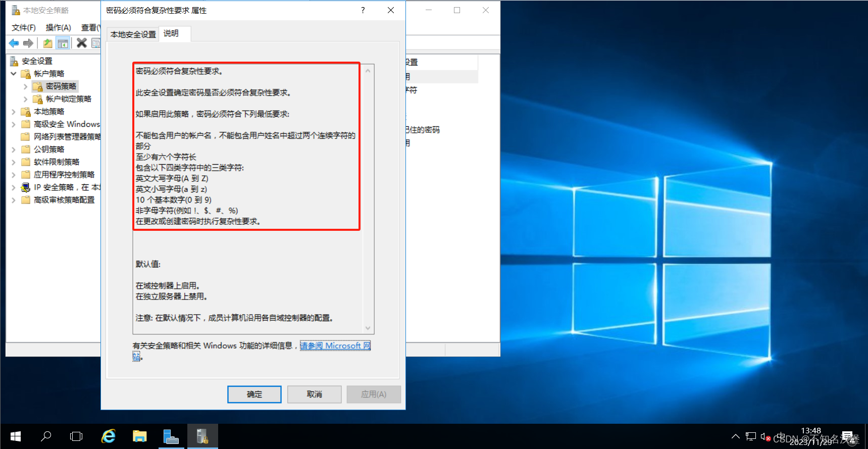
Task: Select 应用程序控制策略 tree item
Action: point(64,175)
